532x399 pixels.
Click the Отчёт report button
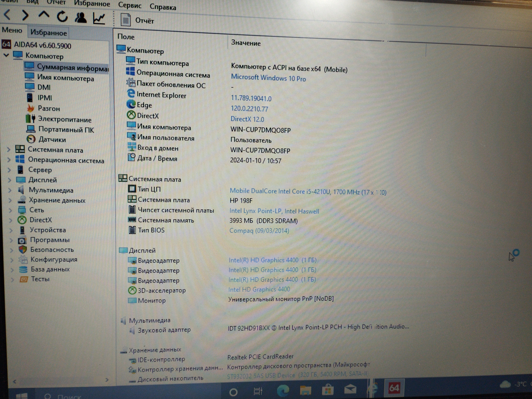[x=137, y=20]
